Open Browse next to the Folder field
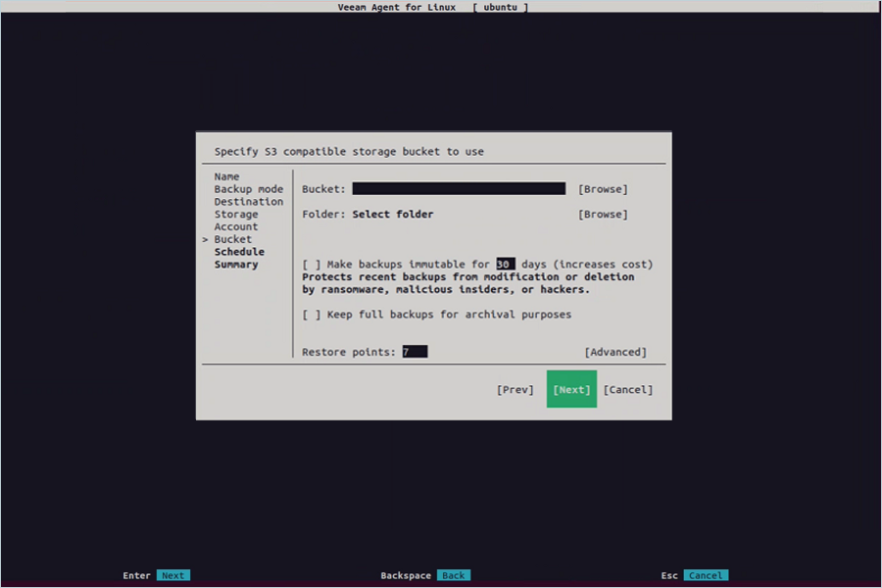Image resolution: width=882 pixels, height=588 pixels. click(x=603, y=215)
